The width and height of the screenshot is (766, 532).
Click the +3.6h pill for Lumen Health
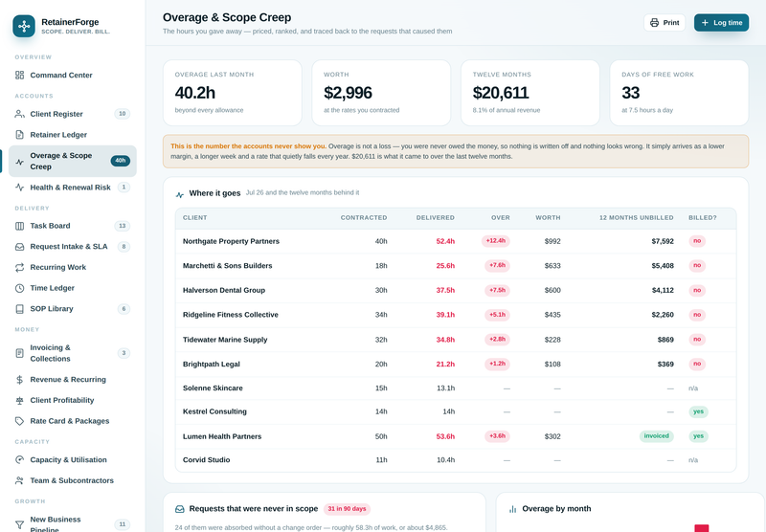coord(497,436)
